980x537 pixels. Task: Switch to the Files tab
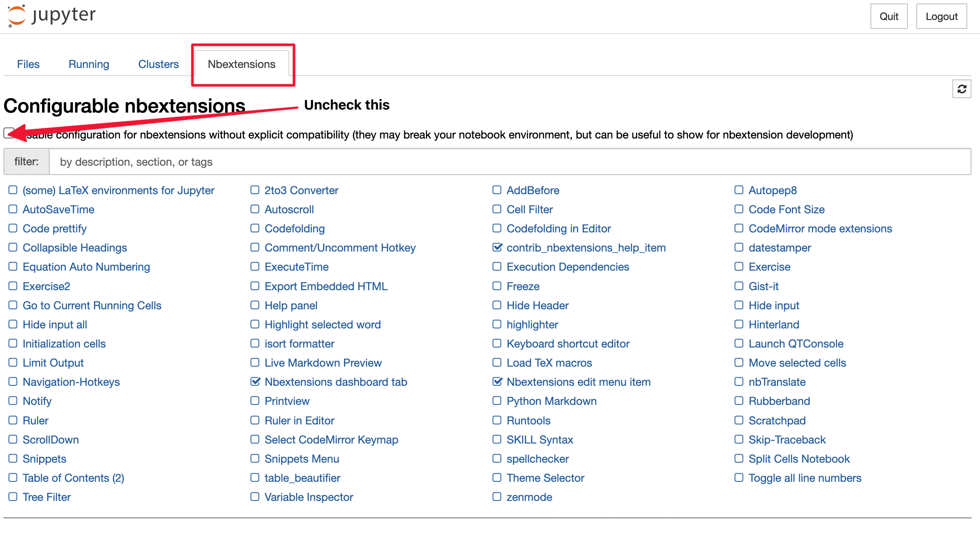28,64
